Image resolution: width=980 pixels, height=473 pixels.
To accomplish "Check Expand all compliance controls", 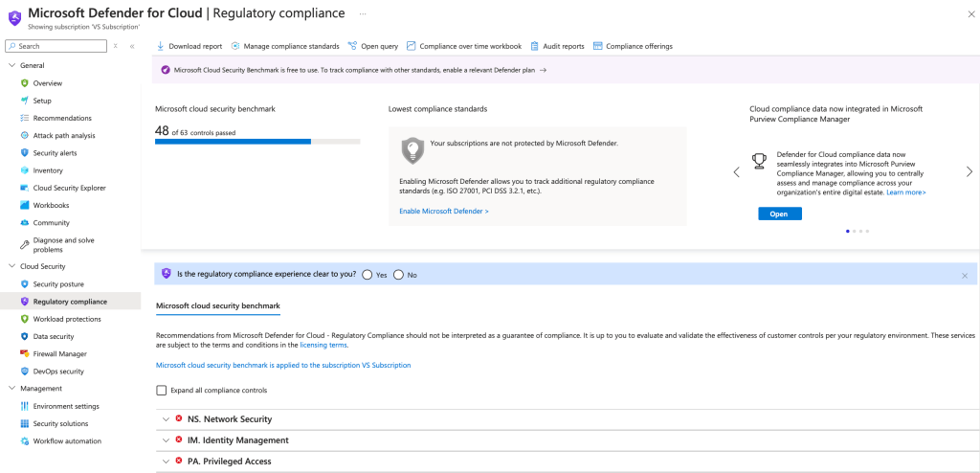I will pyautogui.click(x=161, y=391).
